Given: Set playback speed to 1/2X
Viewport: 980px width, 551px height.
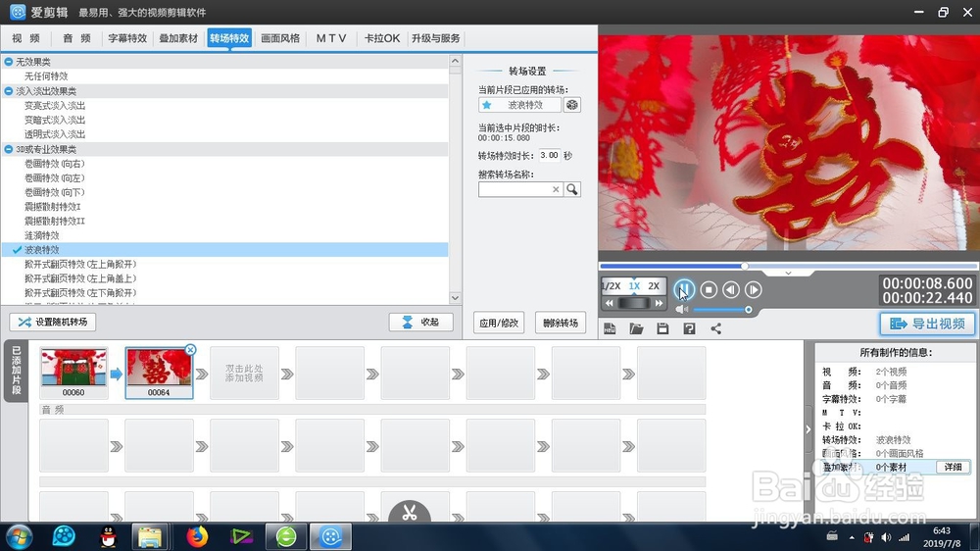Looking at the screenshot, I should (x=612, y=286).
